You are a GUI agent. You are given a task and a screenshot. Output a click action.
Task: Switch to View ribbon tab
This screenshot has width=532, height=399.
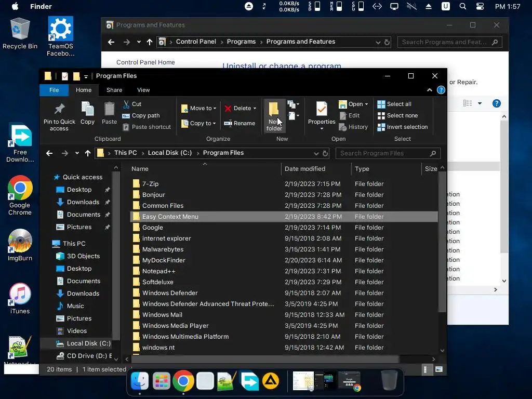click(143, 90)
